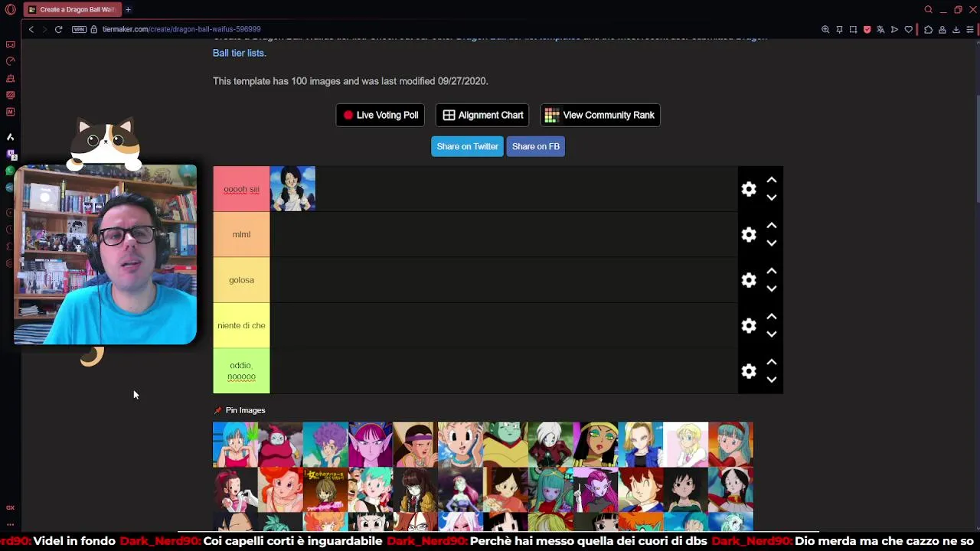
Task: Open GX Control speedometer sidebar icon
Action: tap(10, 61)
